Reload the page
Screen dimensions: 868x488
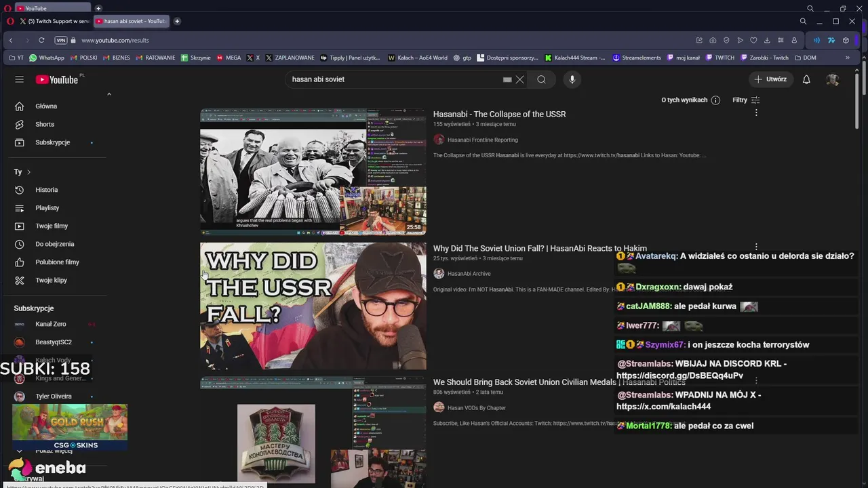point(41,40)
